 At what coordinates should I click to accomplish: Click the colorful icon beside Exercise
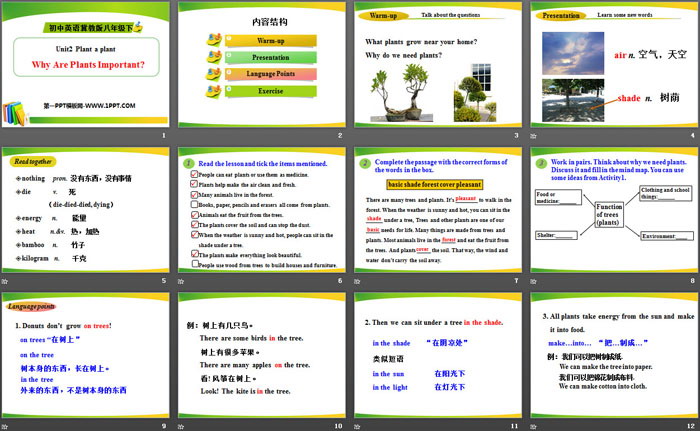[x=214, y=89]
